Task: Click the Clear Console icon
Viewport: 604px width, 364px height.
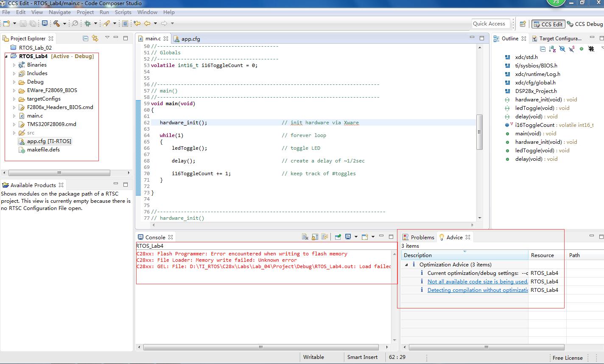Action: pyautogui.click(x=305, y=237)
